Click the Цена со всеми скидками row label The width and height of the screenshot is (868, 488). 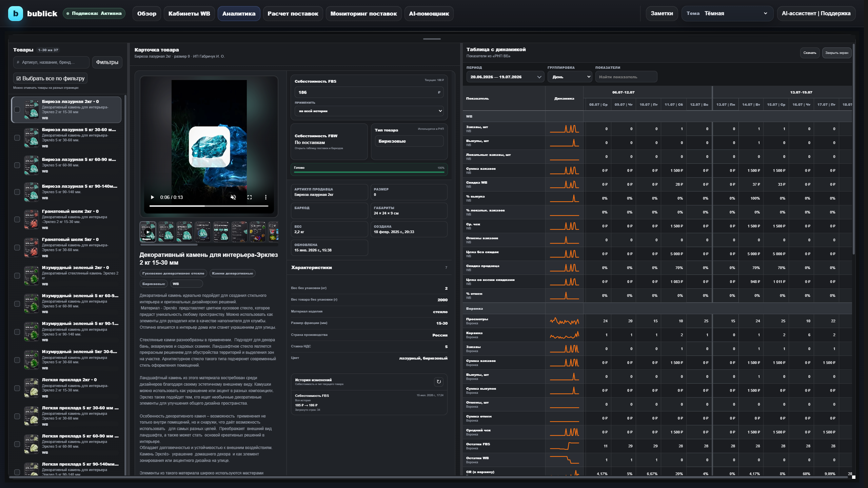point(490,280)
